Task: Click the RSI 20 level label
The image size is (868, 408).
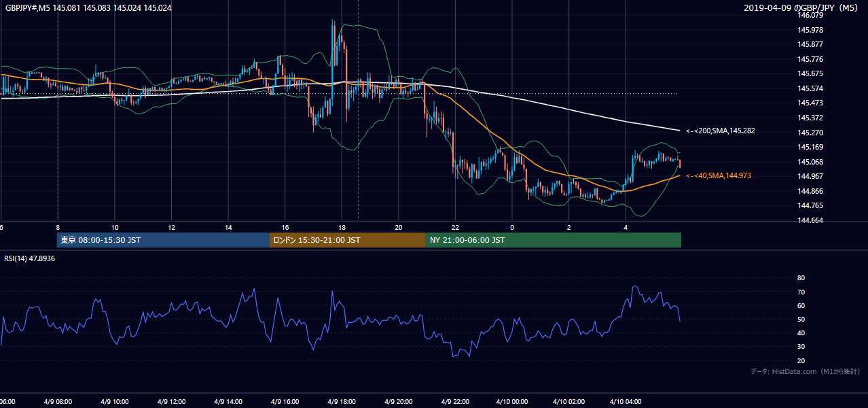Action: pos(801,360)
